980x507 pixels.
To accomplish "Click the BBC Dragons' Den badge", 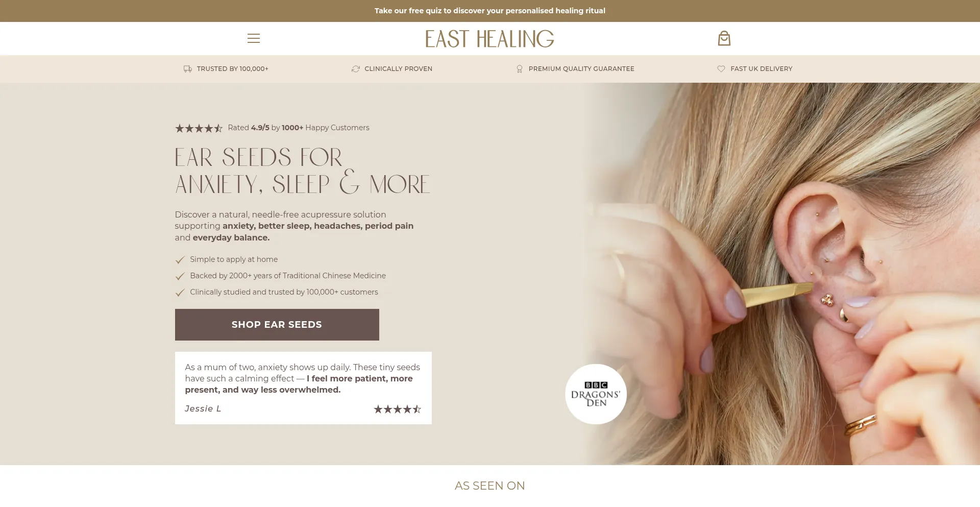I will click(x=596, y=394).
